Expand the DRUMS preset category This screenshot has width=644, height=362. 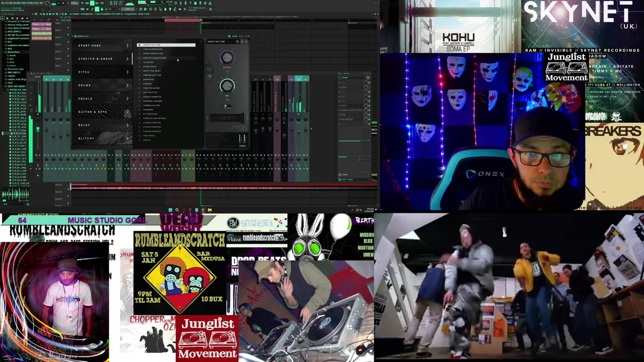tap(103, 85)
